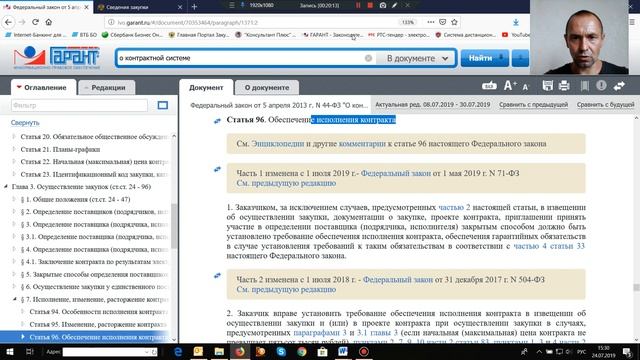This screenshot has width=640, height=360.
Task: Click the arrow button beside 'Найти'
Action: tap(520, 58)
